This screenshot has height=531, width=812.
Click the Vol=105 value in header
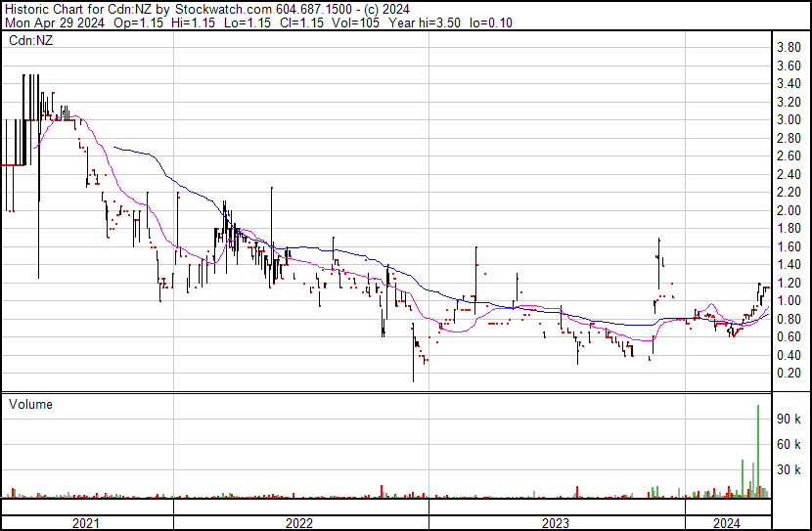pos(356,22)
